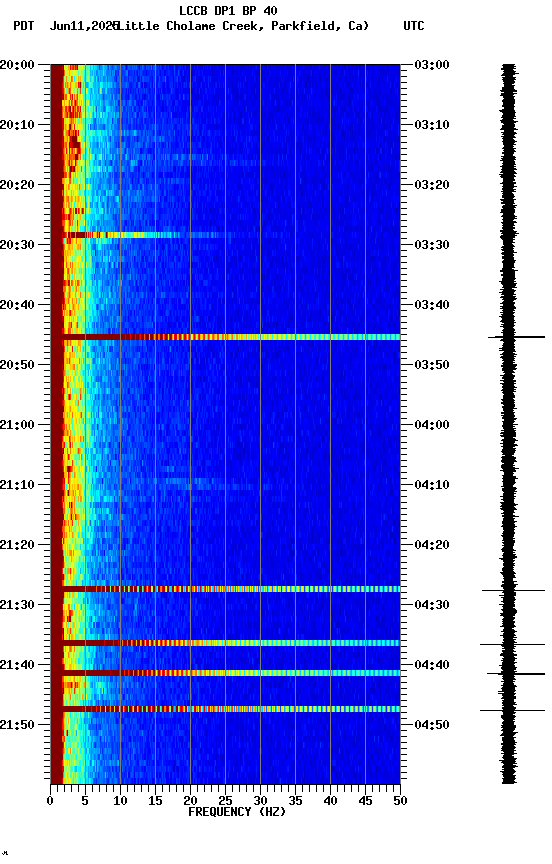The width and height of the screenshot is (552, 864).
Task: Click the 03:20 UTC time label
Action: point(432,185)
